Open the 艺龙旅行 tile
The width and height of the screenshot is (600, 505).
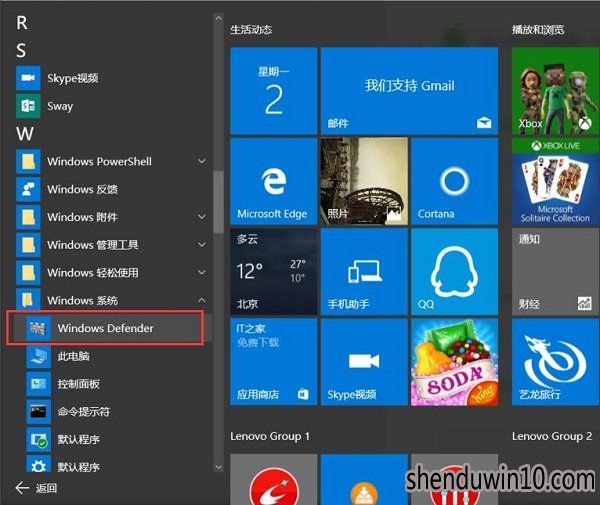[x=555, y=362]
